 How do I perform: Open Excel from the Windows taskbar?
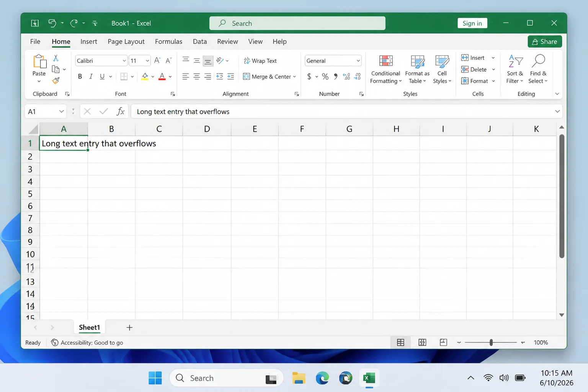click(x=369, y=378)
